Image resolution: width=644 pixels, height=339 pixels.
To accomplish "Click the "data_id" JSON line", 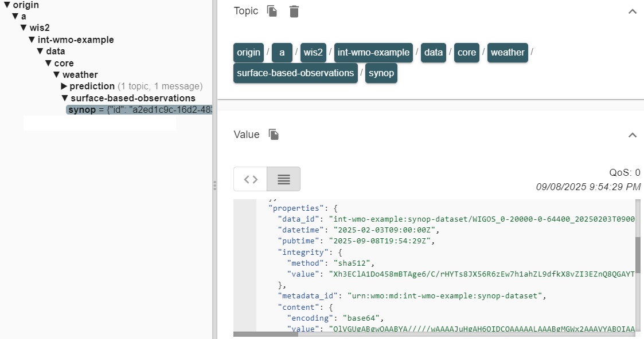I will (456, 219).
